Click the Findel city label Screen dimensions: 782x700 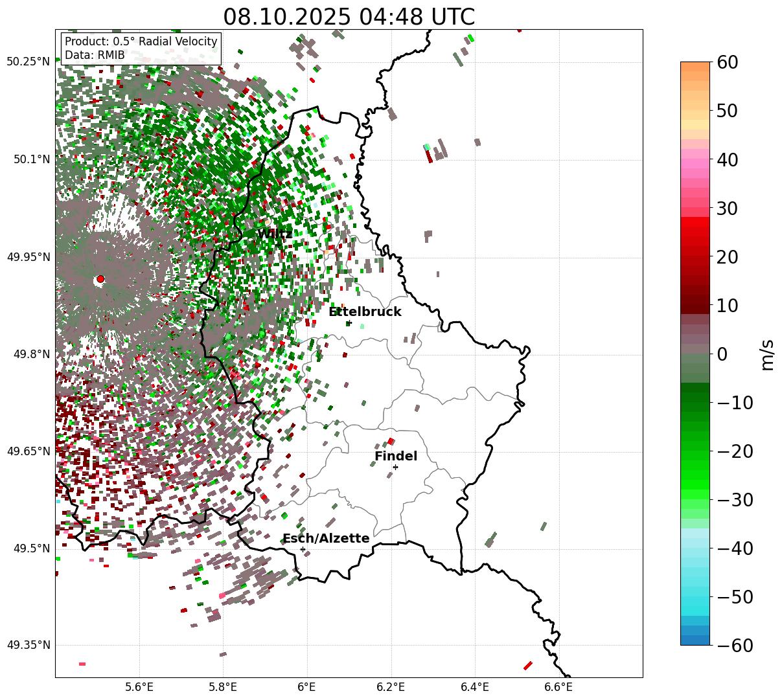396,456
